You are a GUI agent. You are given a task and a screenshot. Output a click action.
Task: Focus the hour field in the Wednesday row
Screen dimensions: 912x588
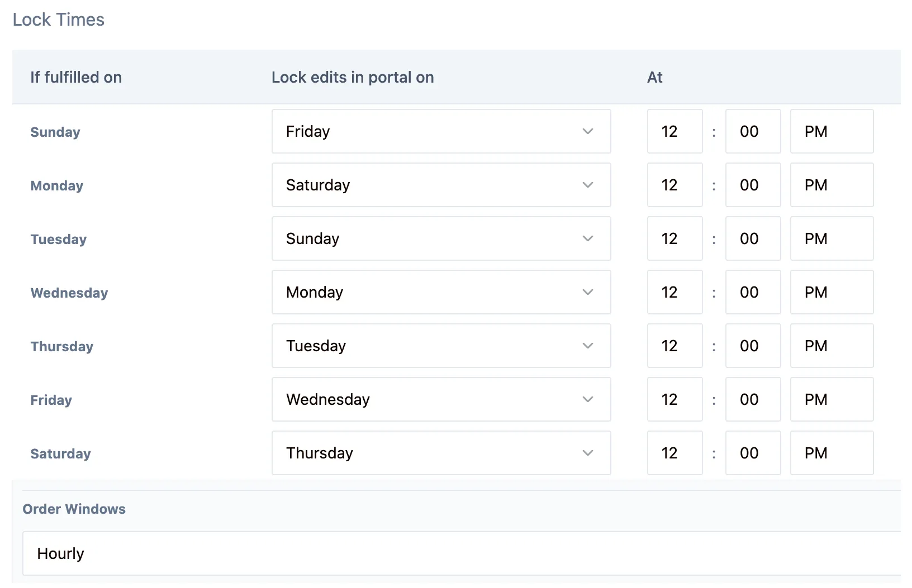click(674, 292)
